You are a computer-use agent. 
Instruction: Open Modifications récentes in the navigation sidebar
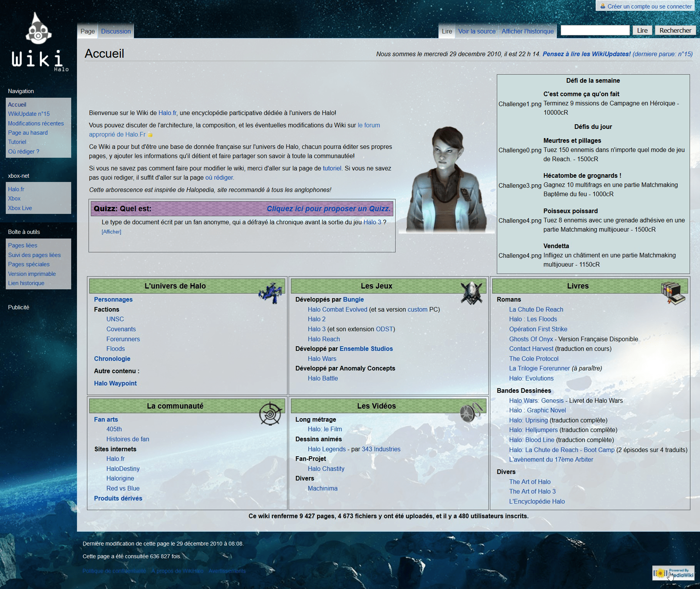click(x=36, y=123)
